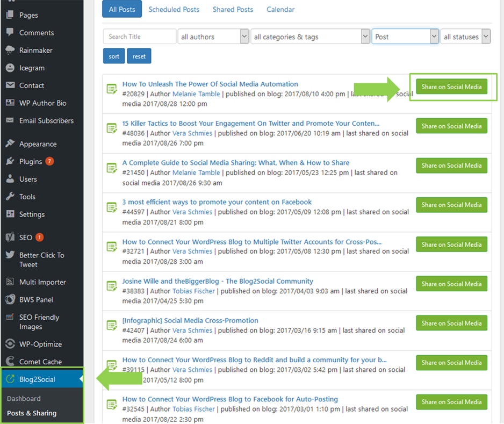This screenshot has width=504, height=424.
Task: Click the Multi Importer feed icon
Action: click(10, 282)
